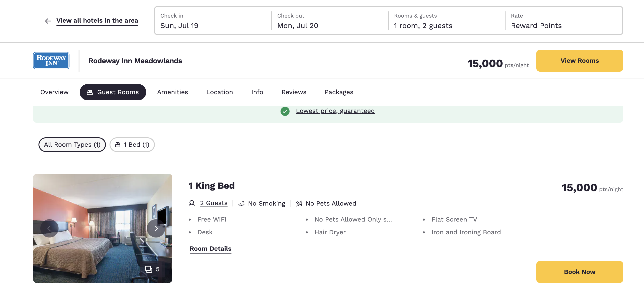Viewport: 644px width, 308px height.
Task: Switch to the Amenities tab
Action: [172, 92]
